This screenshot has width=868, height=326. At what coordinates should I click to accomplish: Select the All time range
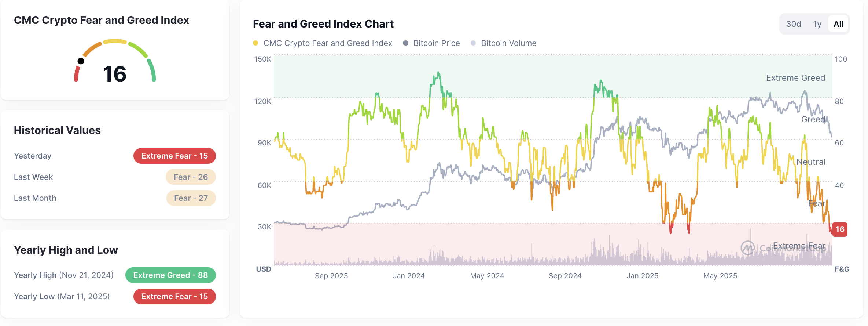(838, 23)
